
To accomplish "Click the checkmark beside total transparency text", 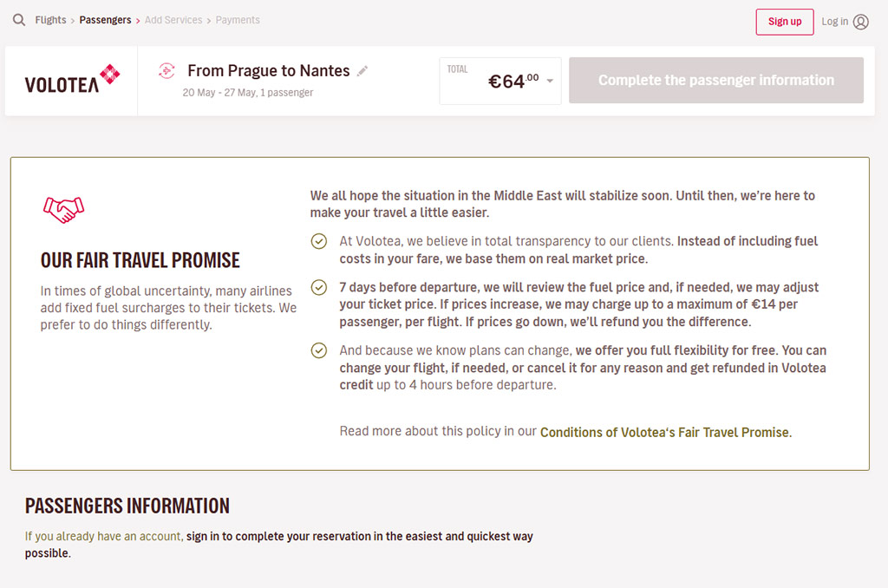I will [319, 241].
